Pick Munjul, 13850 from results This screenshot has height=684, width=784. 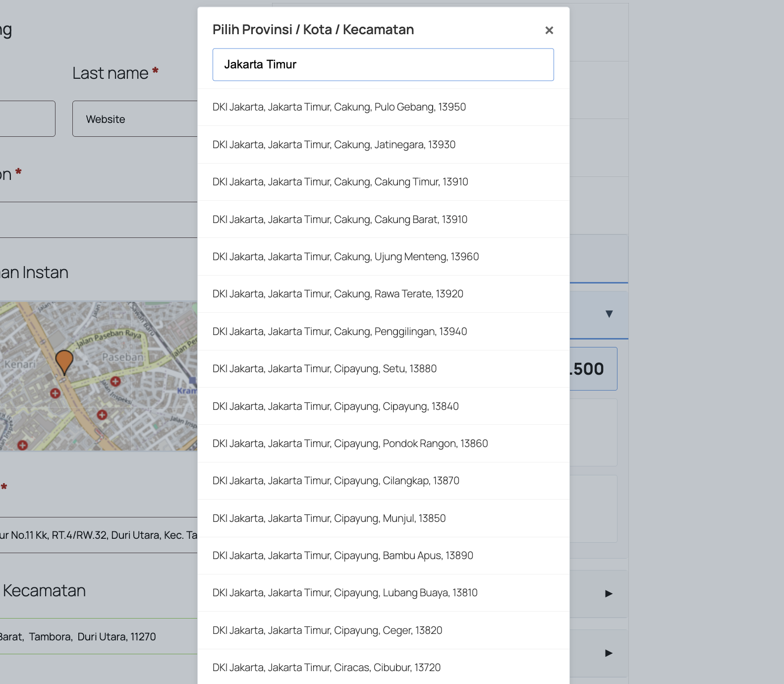329,518
